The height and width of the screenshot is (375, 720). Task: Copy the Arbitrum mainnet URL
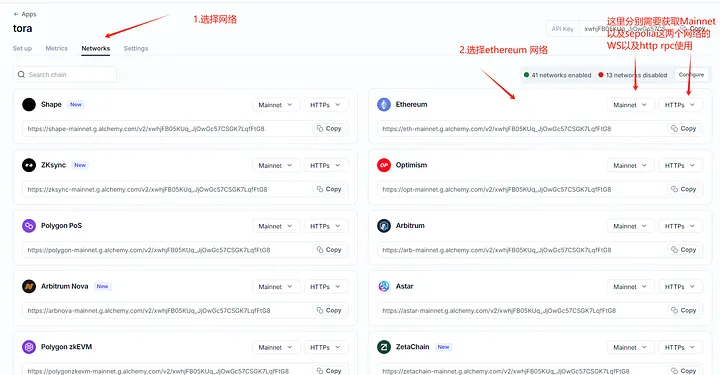click(684, 250)
